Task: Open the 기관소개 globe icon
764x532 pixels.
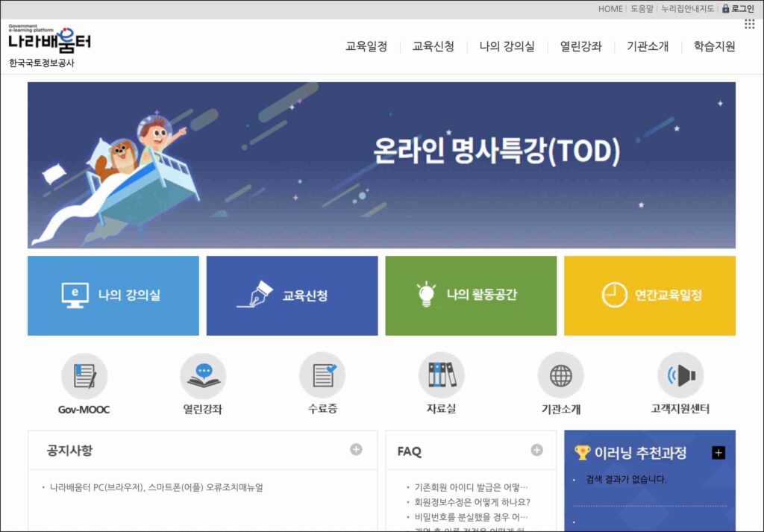Action: pyautogui.click(x=561, y=376)
